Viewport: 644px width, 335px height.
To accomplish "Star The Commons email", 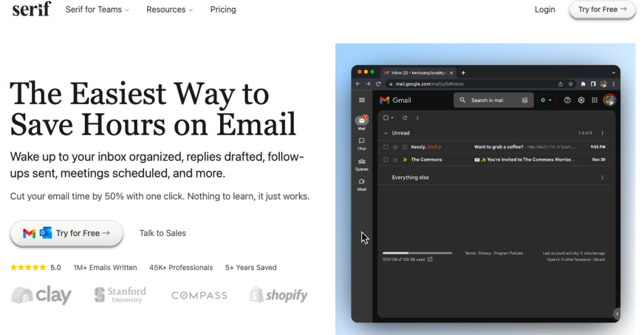I will click(395, 159).
